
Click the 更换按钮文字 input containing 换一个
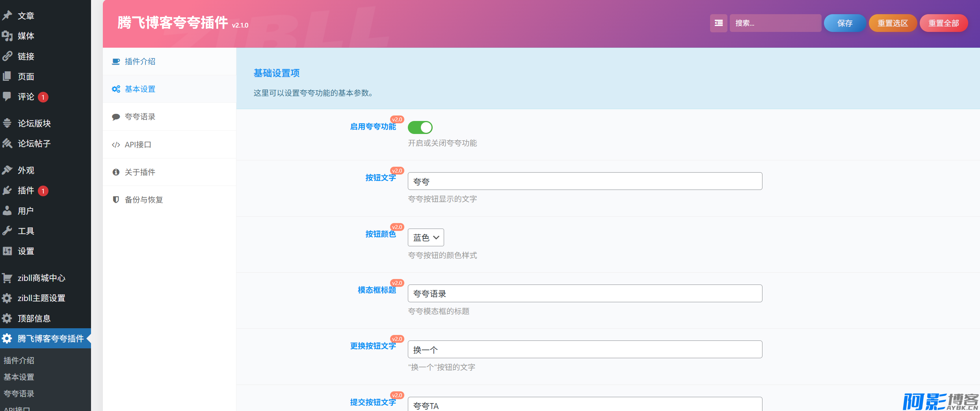pos(585,350)
